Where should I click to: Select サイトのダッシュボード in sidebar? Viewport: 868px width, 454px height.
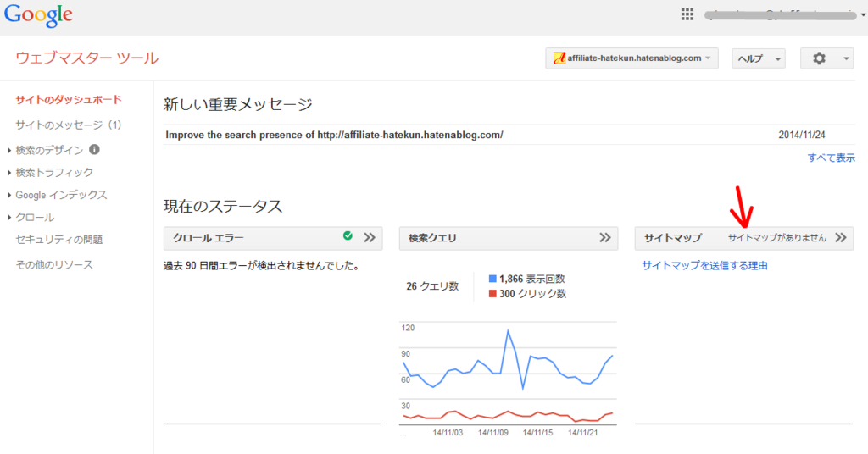point(69,100)
